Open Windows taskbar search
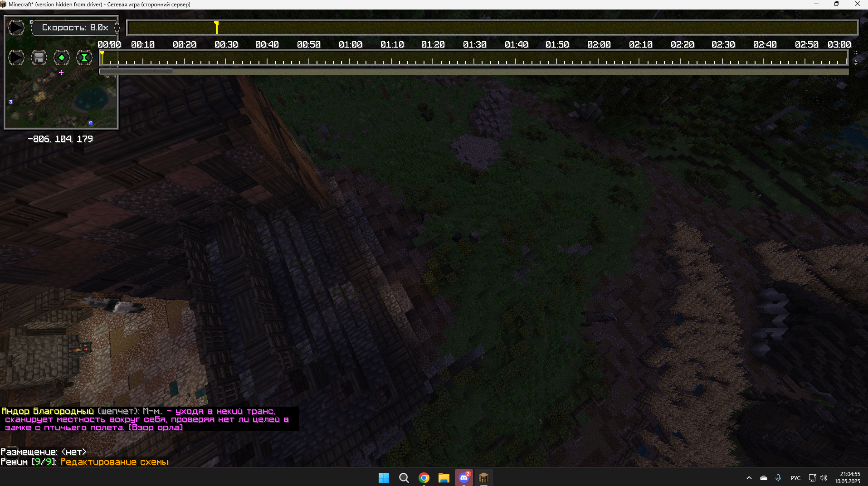The image size is (868, 486). pyautogui.click(x=404, y=478)
